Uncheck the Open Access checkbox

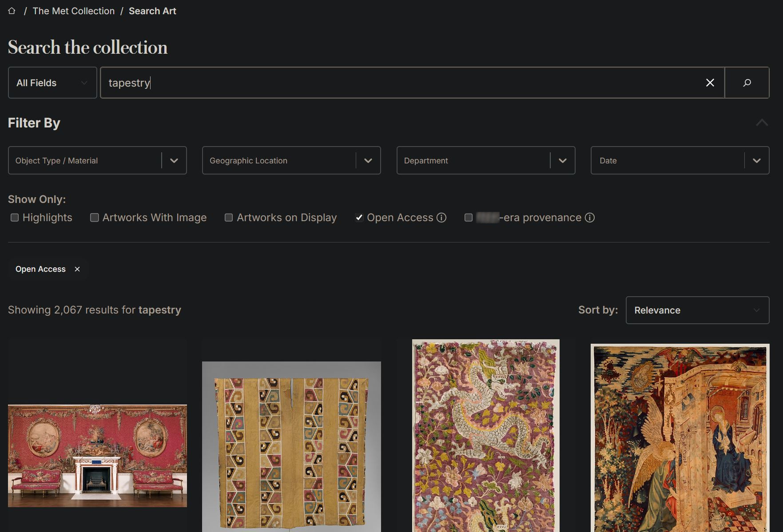pos(359,218)
